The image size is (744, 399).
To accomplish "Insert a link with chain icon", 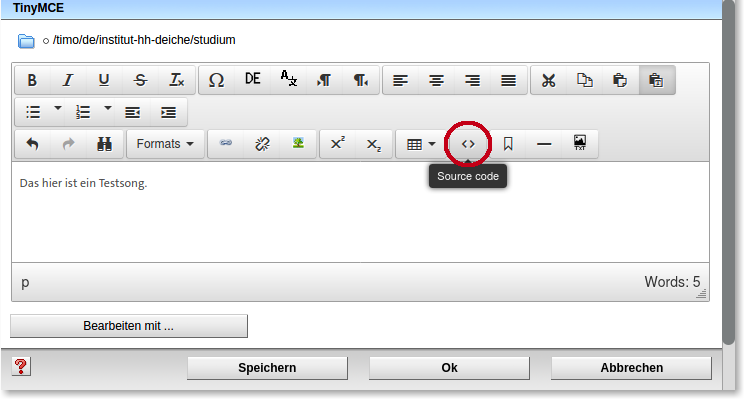I will click(226, 143).
